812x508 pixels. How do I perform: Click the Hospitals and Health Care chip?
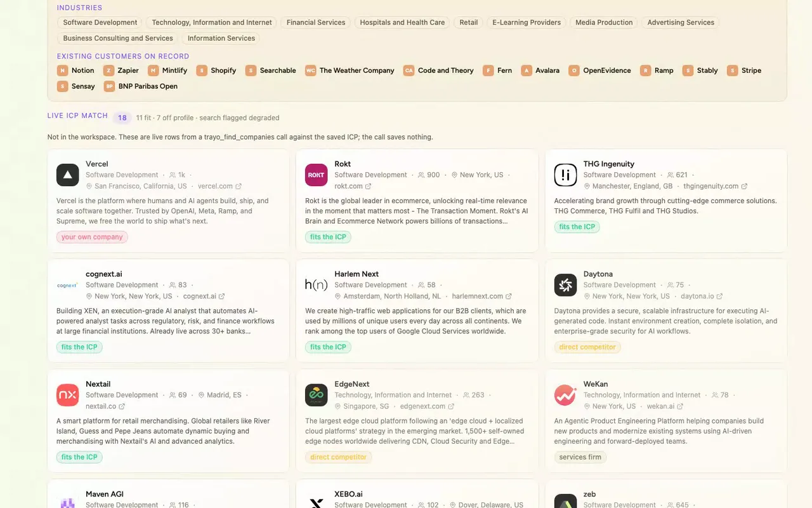pyautogui.click(x=402, y=22)
